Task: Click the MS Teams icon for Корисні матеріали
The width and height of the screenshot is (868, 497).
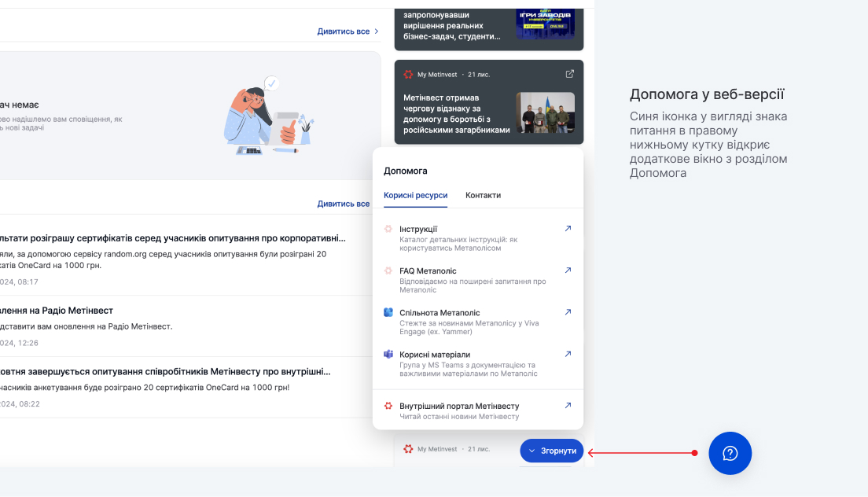Action: (x=388, y=354)
